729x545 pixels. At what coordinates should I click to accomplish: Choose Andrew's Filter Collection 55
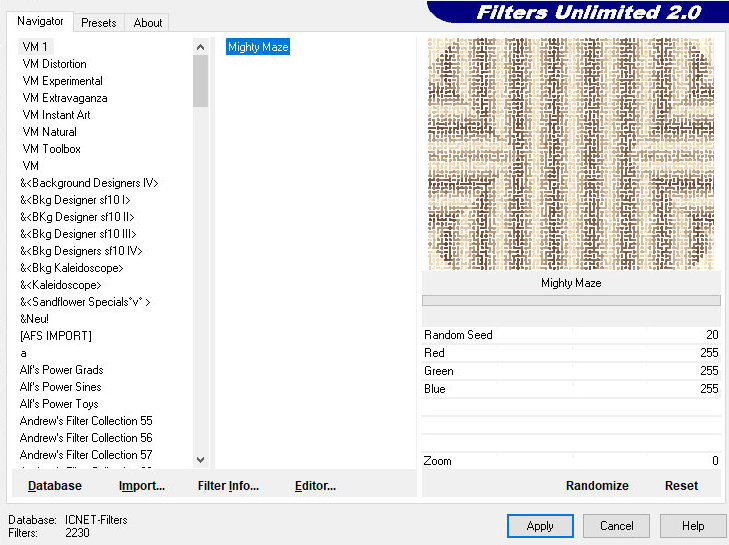(x=86, y=421)
